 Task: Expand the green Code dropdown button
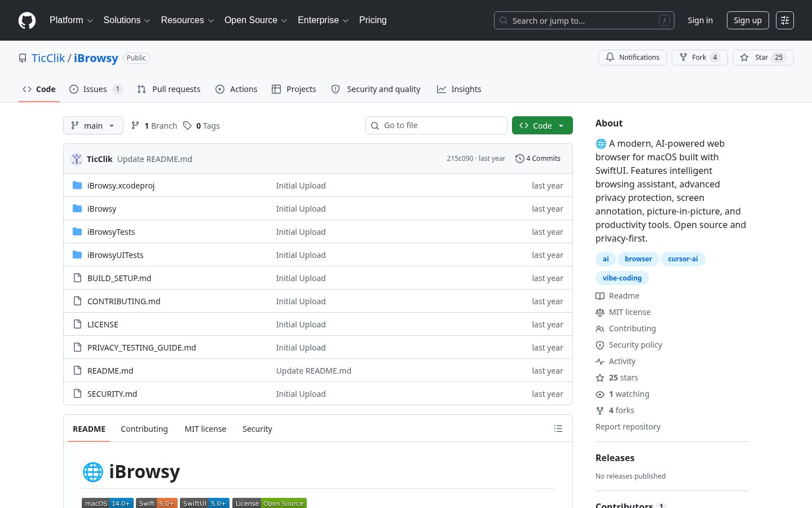[x=542, y=125]
